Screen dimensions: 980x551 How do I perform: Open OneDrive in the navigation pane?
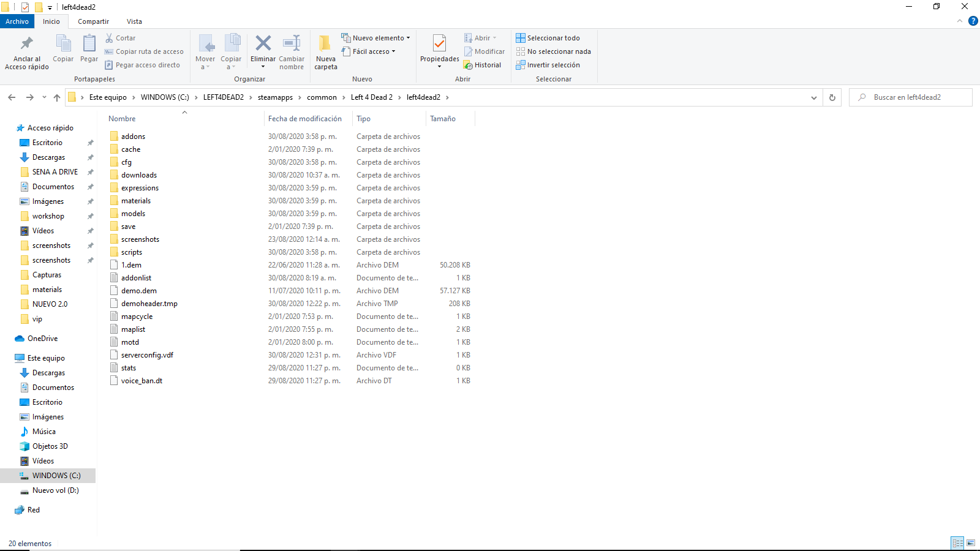(42, 339)
